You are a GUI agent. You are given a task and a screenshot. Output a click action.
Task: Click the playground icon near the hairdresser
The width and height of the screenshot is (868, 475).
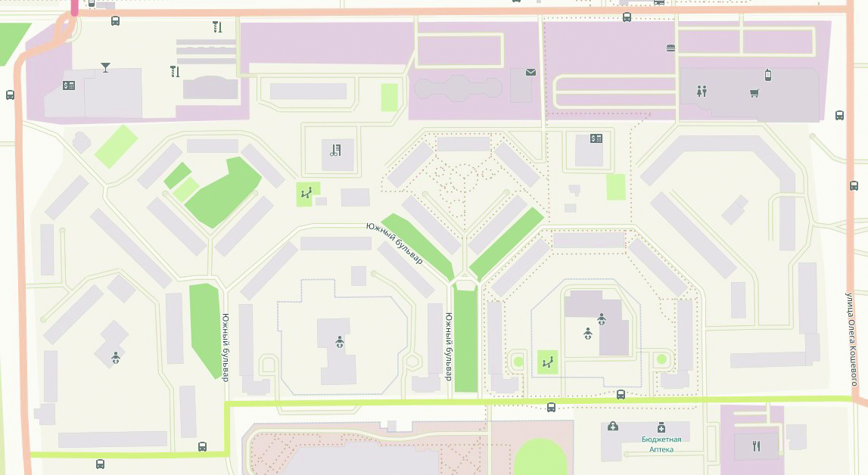pyautogui.click(x=306, y=194)
